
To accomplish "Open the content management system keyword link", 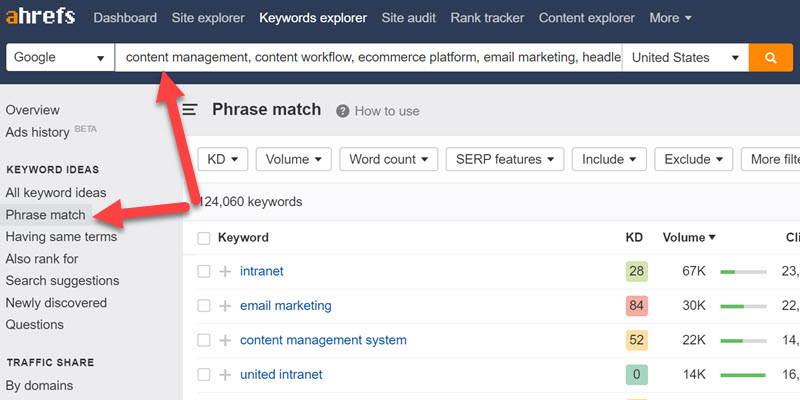I will click(323, 340).
